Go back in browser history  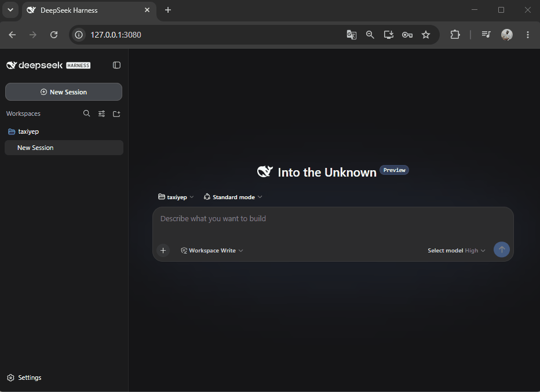pyautogui.click(x=12, y=35)
